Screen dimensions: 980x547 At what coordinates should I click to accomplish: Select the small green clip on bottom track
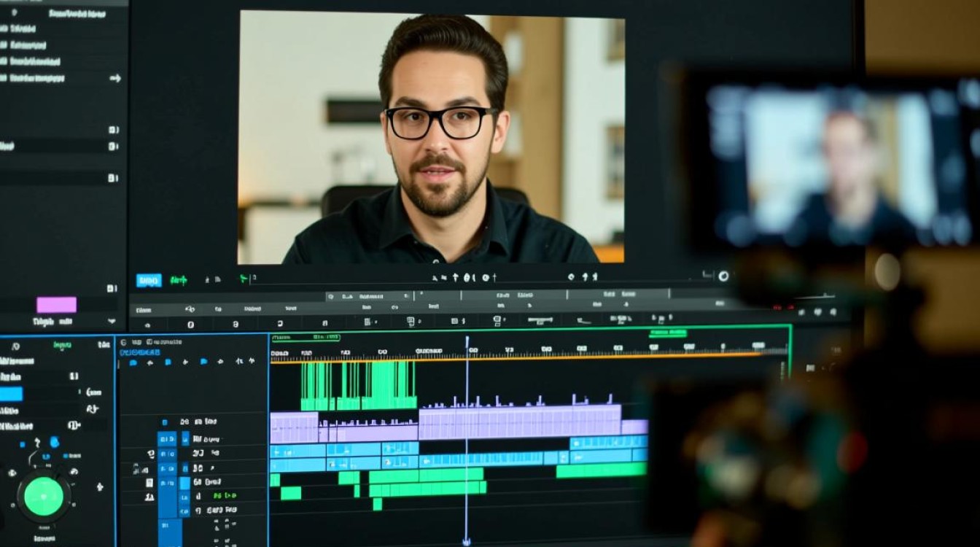377,504
